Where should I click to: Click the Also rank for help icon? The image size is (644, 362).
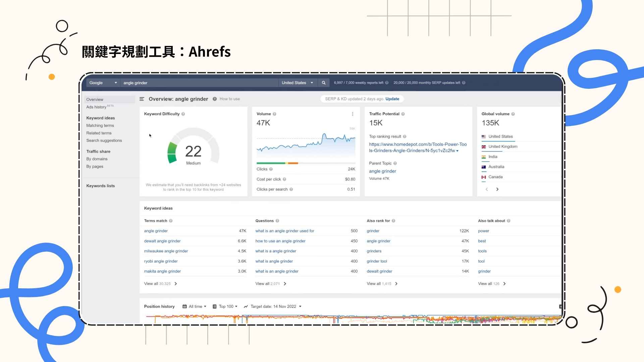[393, 221]
